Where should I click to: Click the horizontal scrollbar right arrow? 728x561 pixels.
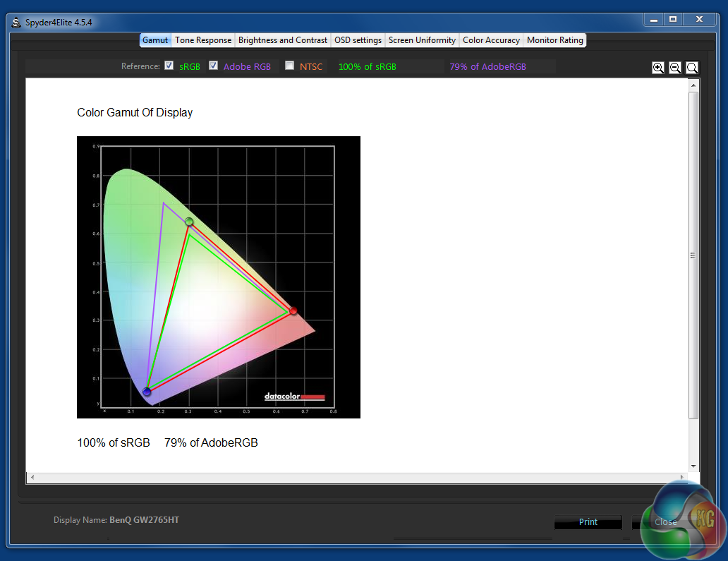(x=683, y=478)
